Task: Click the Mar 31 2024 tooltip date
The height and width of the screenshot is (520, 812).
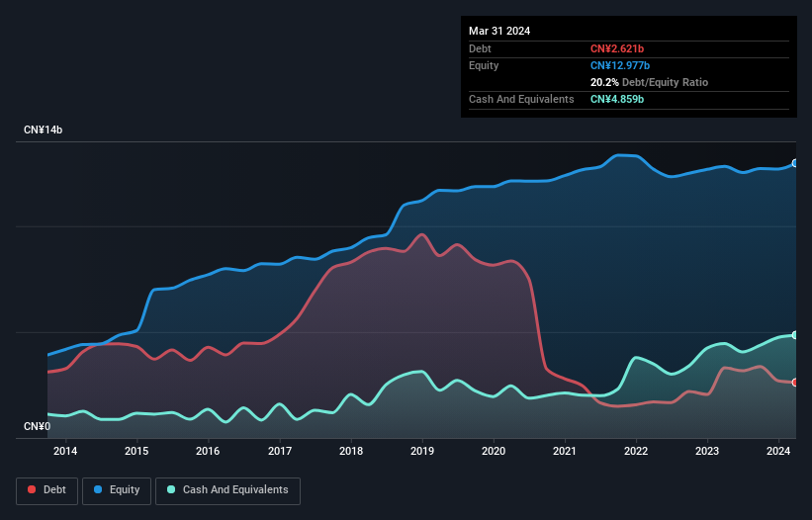Action: 499,31
